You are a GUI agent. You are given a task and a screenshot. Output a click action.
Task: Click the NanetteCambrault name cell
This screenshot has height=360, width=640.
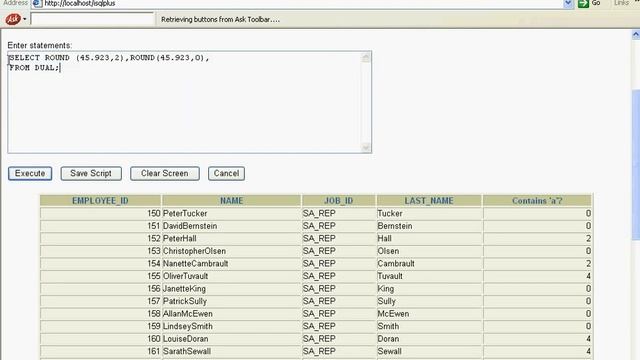231,264
